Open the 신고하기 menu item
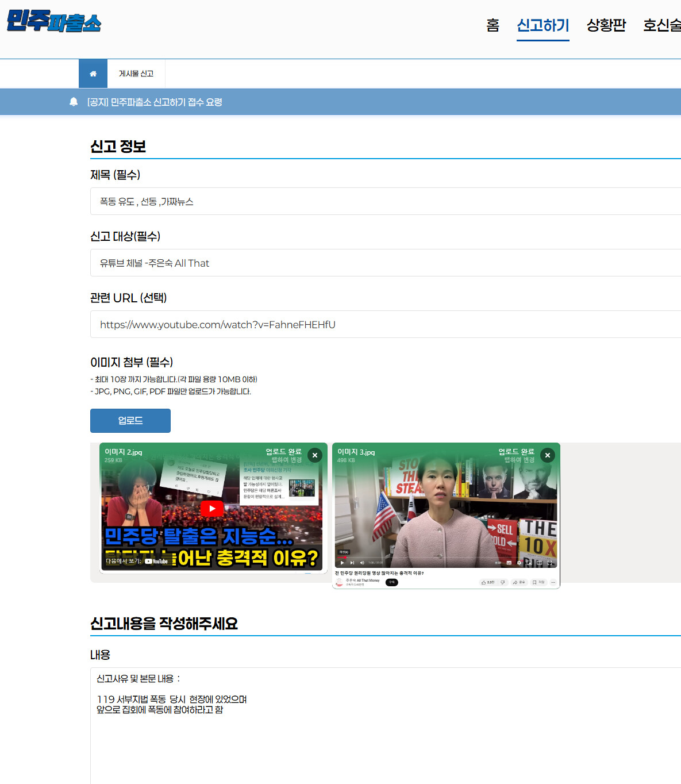Screen dimensions: 681x784 pos(543,25)
